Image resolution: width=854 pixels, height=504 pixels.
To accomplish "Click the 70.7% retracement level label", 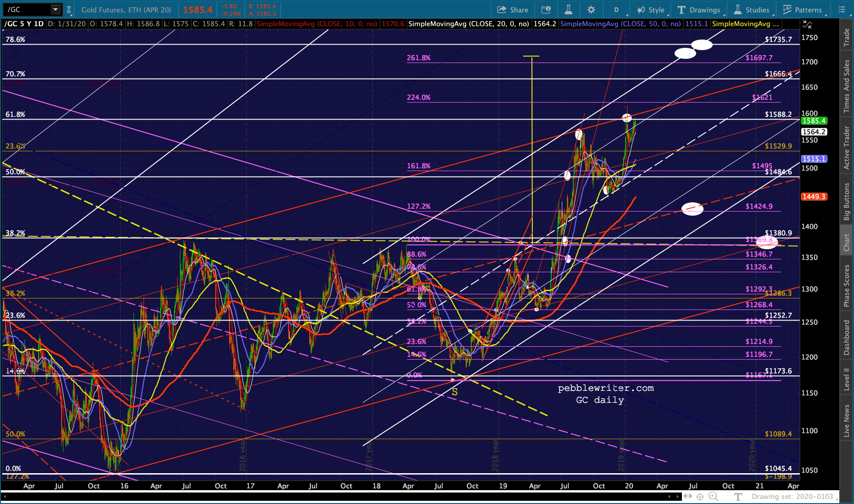I will (15, 74).
